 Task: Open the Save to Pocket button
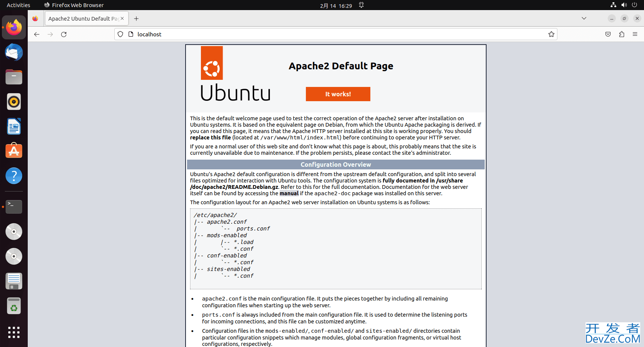[608, 34]
